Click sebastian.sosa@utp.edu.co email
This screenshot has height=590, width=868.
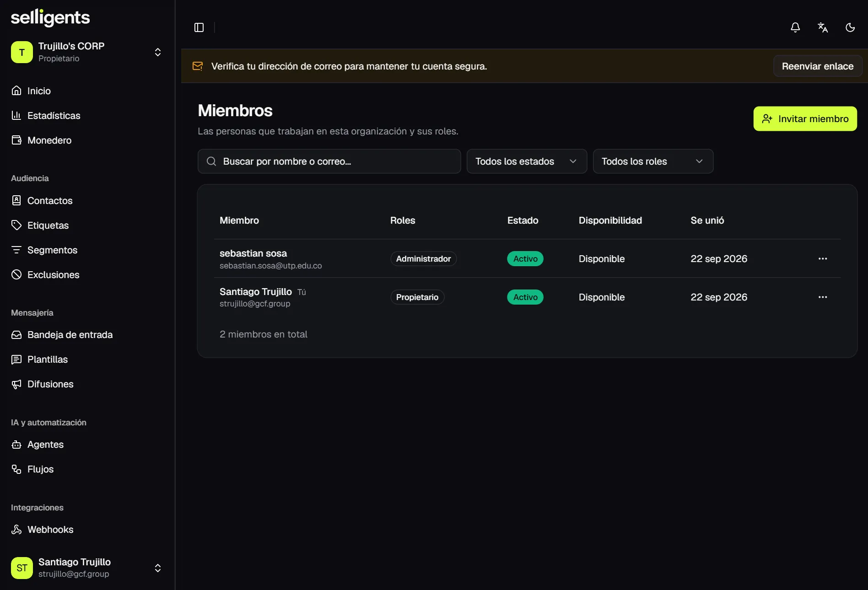tap(270, 266)
